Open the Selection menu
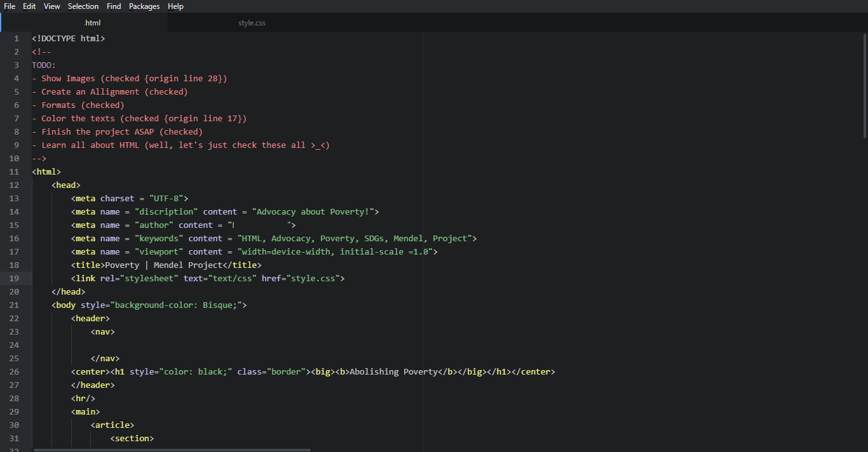 click(83, 6)
